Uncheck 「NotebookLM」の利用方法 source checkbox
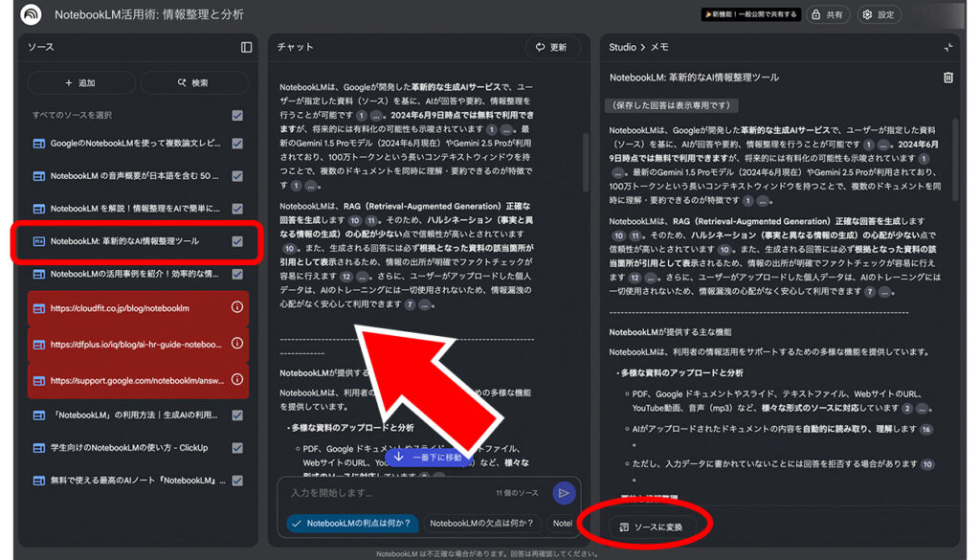980x560 pixels. (237, 415)
